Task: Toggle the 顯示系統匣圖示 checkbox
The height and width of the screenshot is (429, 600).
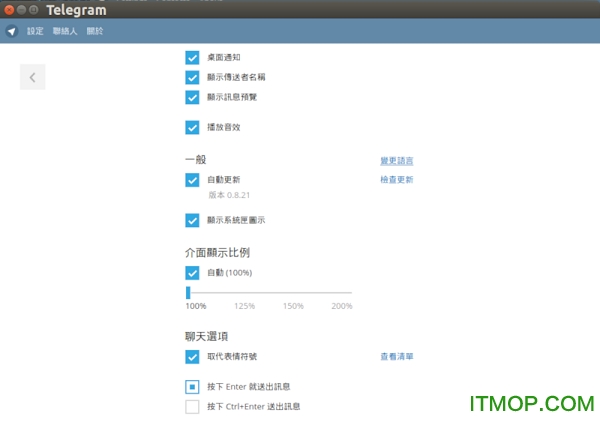Action: click(192, 220)
